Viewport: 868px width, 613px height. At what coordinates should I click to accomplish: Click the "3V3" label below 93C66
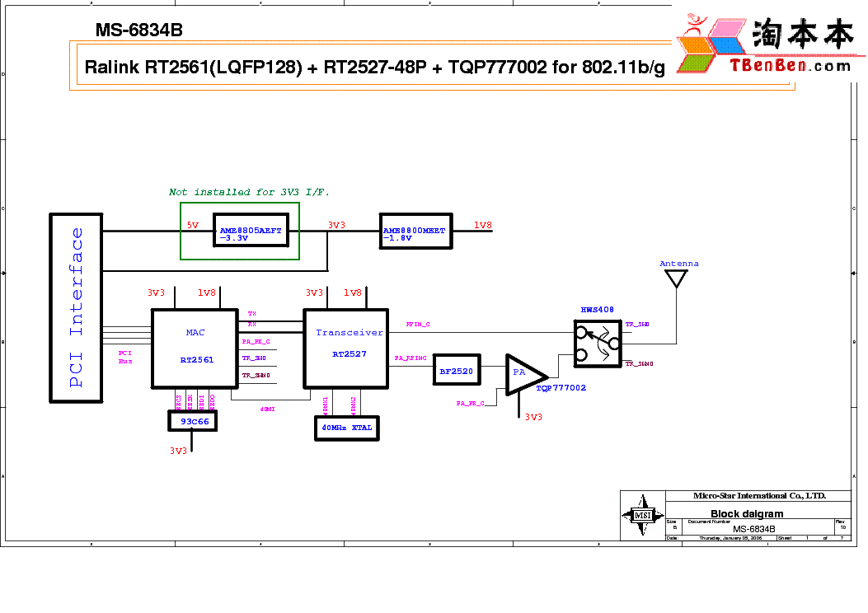pyautogui.click(x=178, y=451)
